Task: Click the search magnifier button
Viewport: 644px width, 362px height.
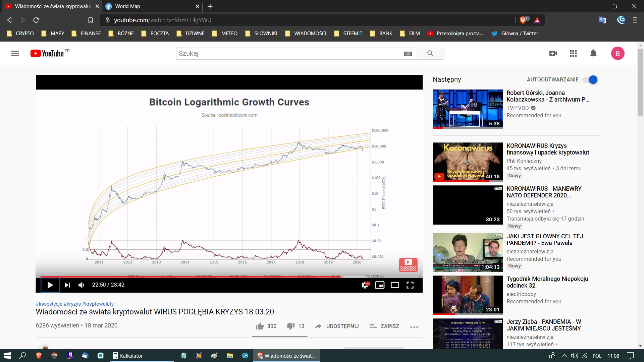Action: pos(430,53)
